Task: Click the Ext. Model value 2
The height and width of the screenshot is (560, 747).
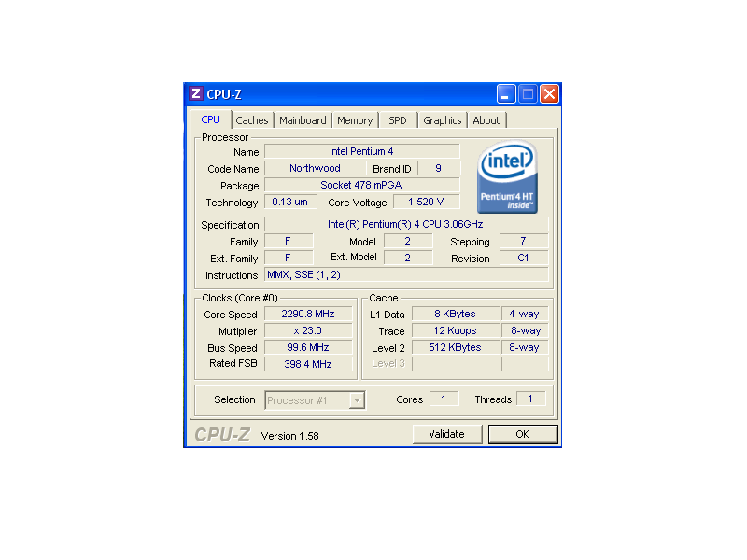Action: [408, 258]
